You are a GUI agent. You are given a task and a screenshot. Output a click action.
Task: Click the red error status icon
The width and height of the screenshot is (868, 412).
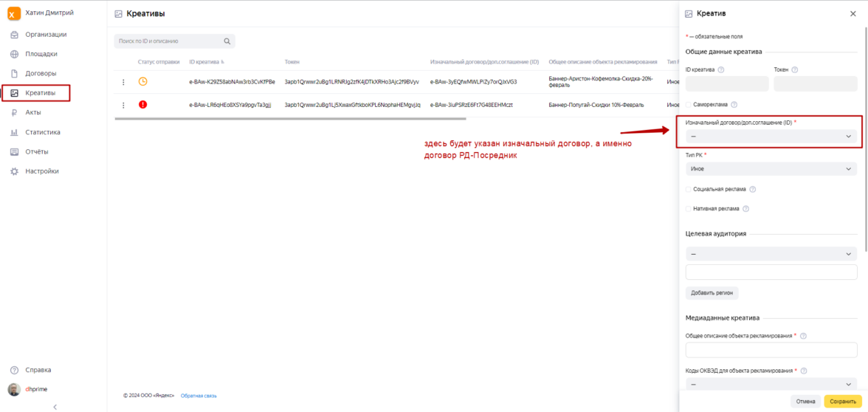pos(143,104)
